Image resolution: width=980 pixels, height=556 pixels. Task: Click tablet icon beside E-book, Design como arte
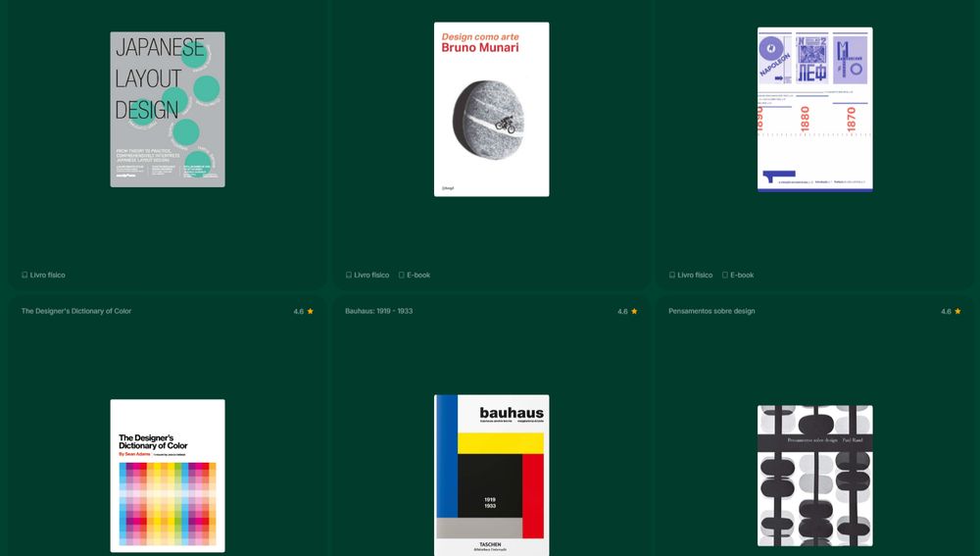(401, 275)
